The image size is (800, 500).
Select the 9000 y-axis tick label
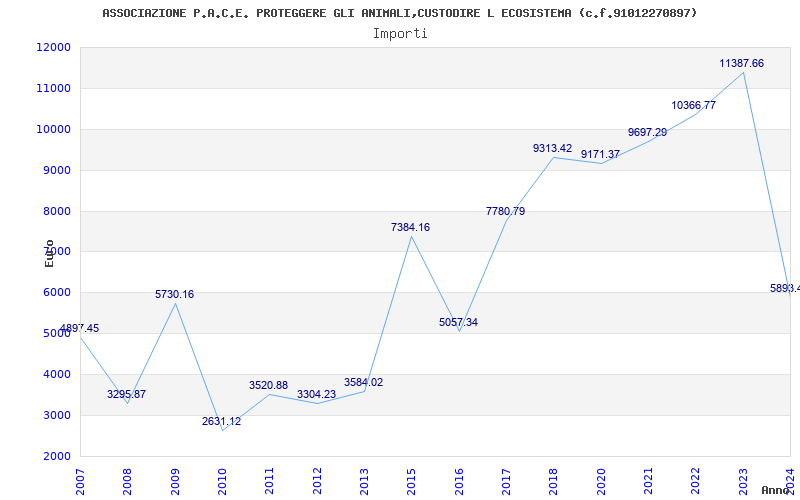tap(56, 170)
